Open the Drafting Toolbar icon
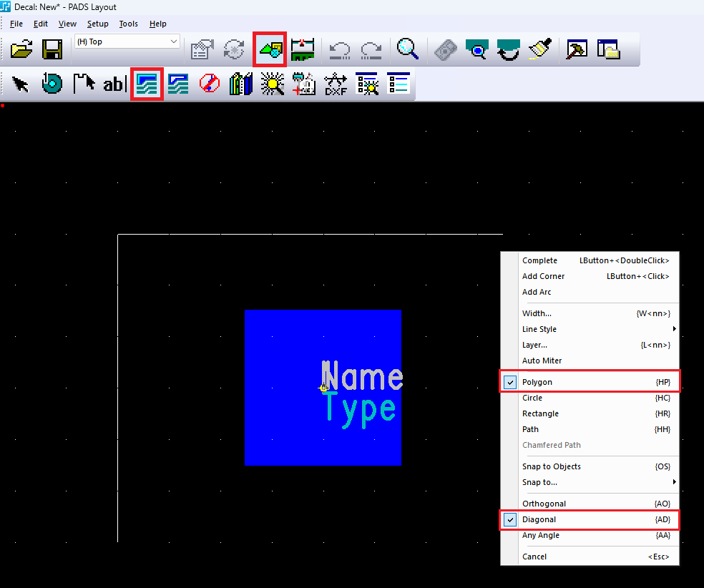This screenshot has width=704, height=588. coord(270,49)
